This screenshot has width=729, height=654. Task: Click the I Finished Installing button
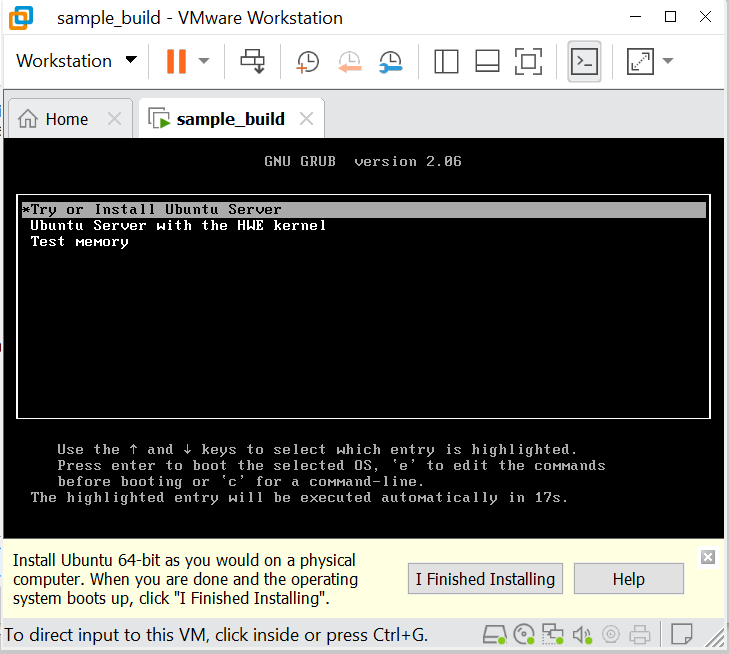[485, 579]
